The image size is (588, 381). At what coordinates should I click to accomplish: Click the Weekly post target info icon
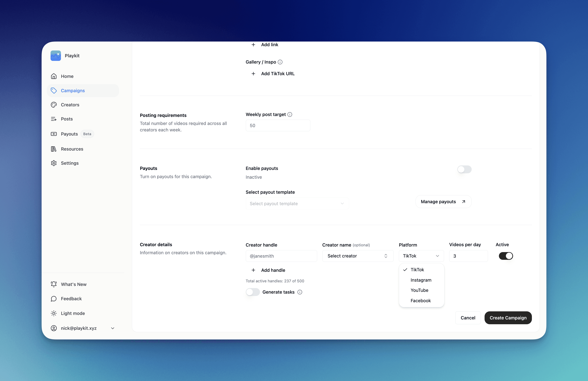click(290, 115)
